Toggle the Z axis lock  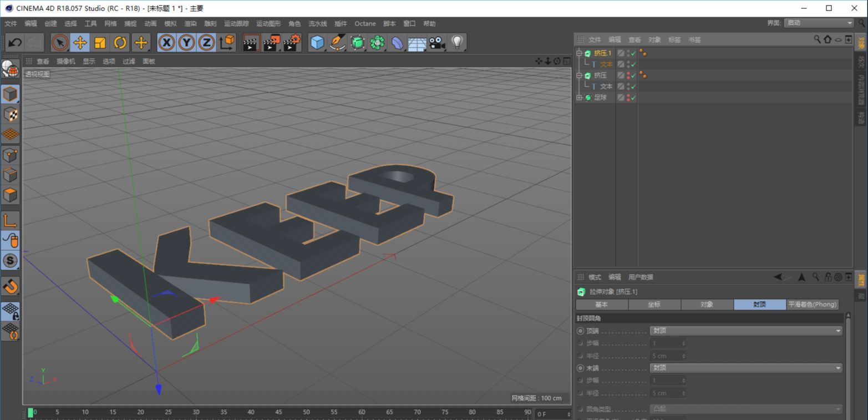click(x=206, y=43)
